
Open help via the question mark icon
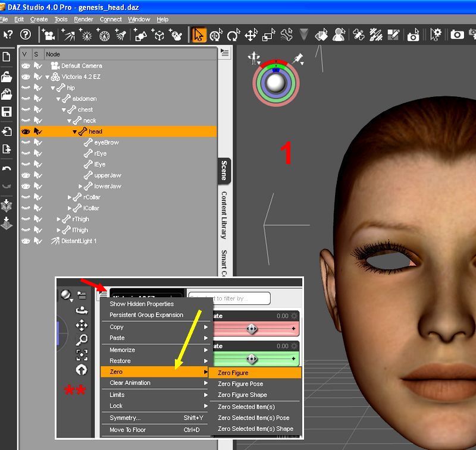click(x=26, y=34)
